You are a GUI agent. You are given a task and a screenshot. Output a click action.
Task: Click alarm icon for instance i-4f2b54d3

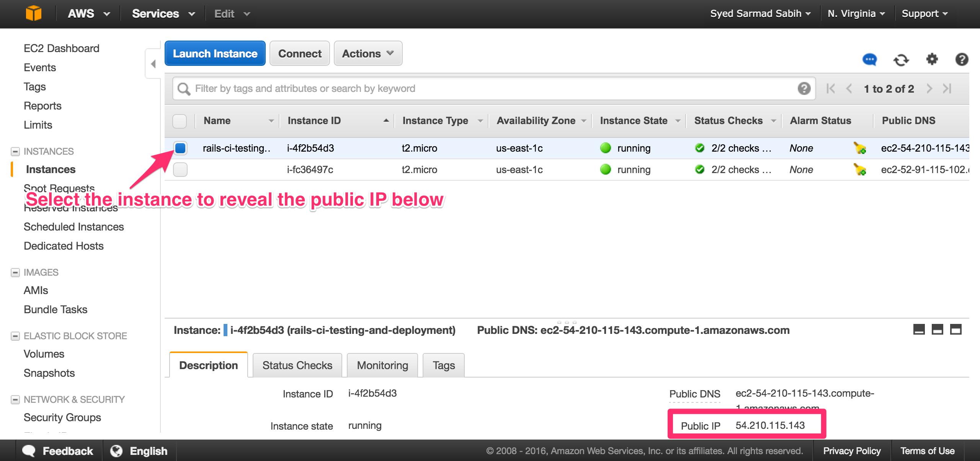pos(860,148)
